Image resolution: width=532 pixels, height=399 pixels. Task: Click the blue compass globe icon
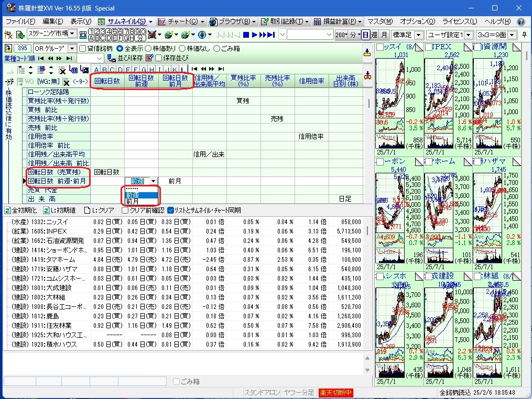[202, 35]
